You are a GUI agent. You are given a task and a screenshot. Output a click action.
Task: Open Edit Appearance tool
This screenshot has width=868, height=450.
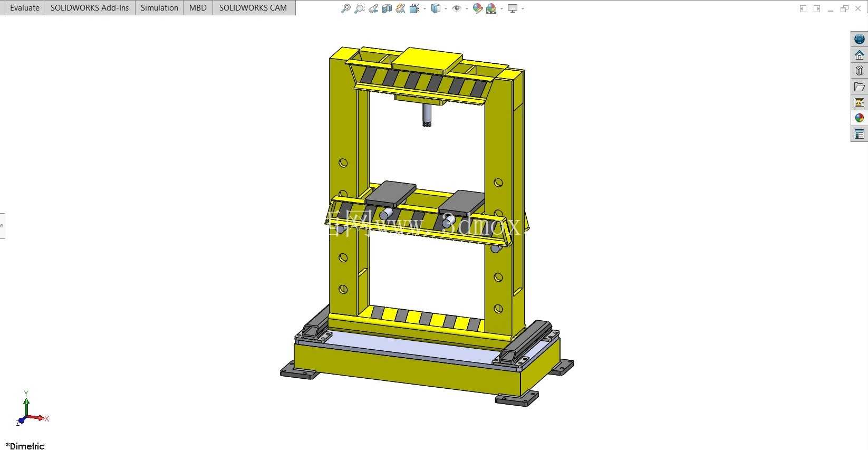478,8
